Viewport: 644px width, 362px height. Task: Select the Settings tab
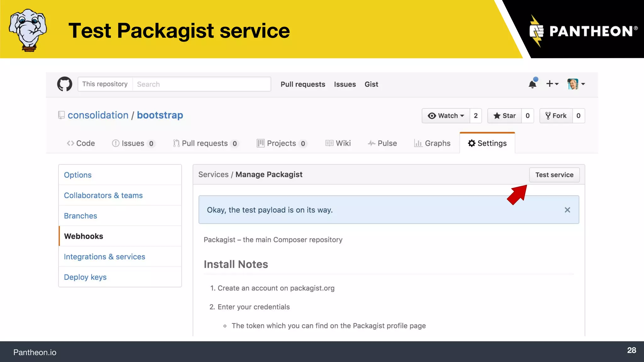[487, 143]
